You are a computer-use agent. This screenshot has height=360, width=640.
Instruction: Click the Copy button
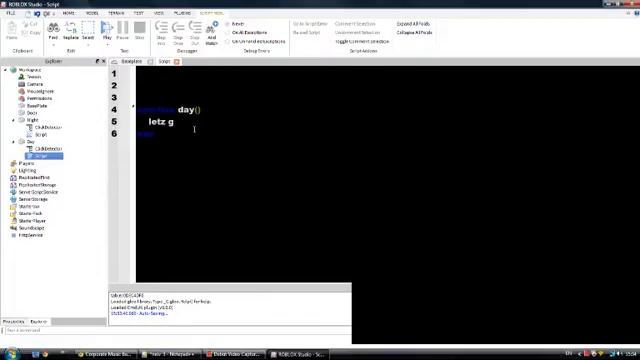click(x=31, y=33)
